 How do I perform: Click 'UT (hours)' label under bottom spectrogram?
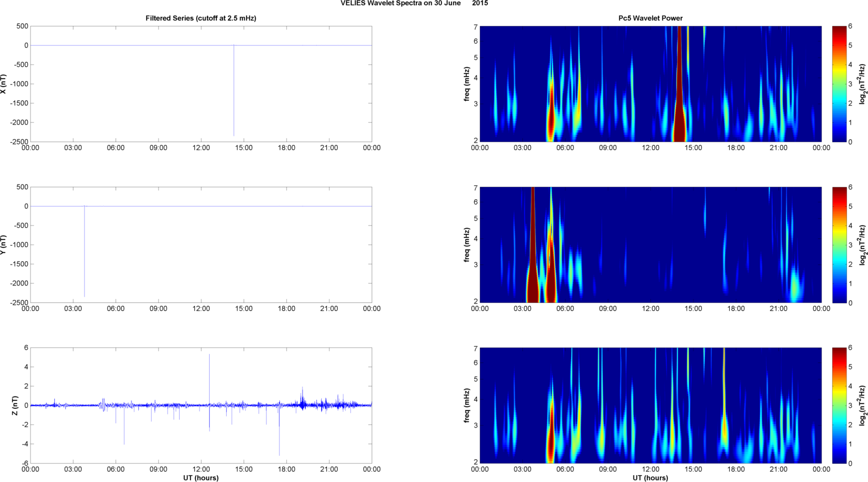coord(650,477)
